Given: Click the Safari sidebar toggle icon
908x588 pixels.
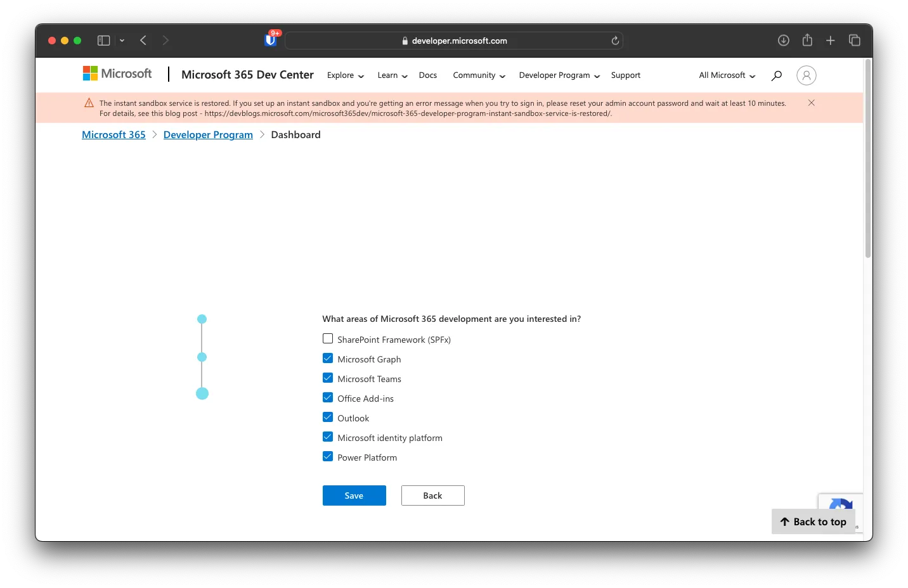Looking at the screenshot, I should coord(103,41).
